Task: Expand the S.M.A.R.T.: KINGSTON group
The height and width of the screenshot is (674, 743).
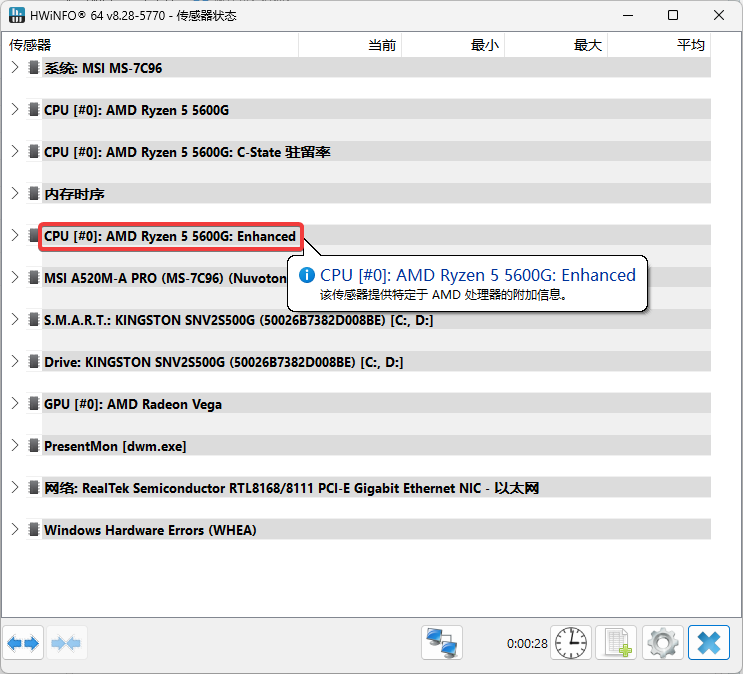Action: (x=15, y=319)
